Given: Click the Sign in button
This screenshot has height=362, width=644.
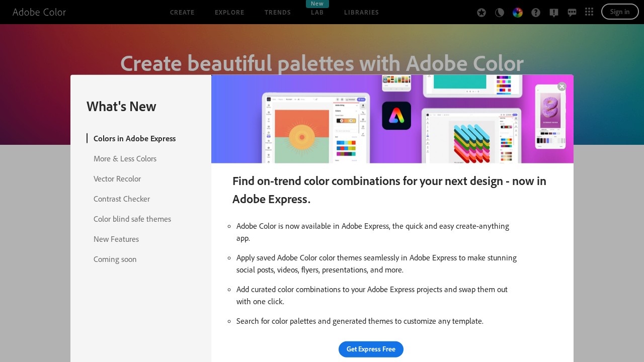Looking at the screenshot, I should point(620,12).
